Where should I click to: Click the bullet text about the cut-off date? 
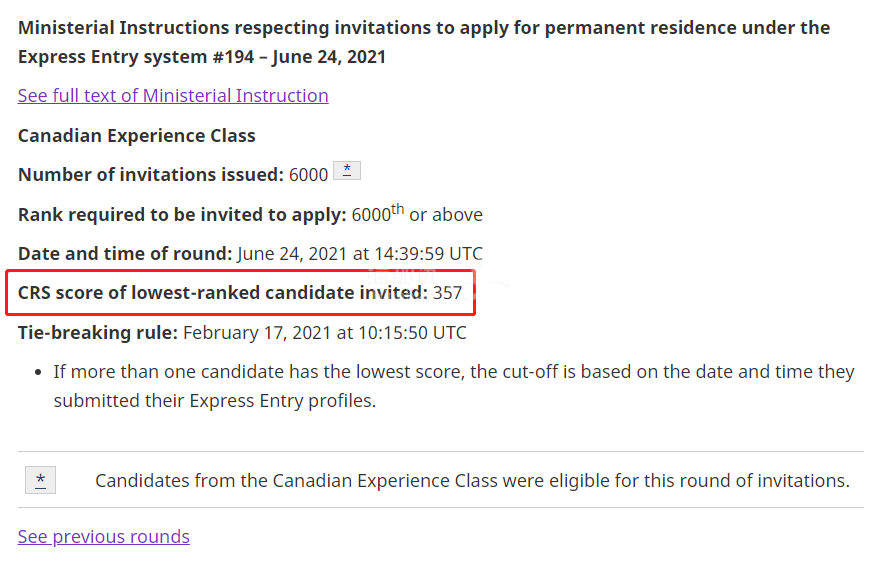point(454,386)
